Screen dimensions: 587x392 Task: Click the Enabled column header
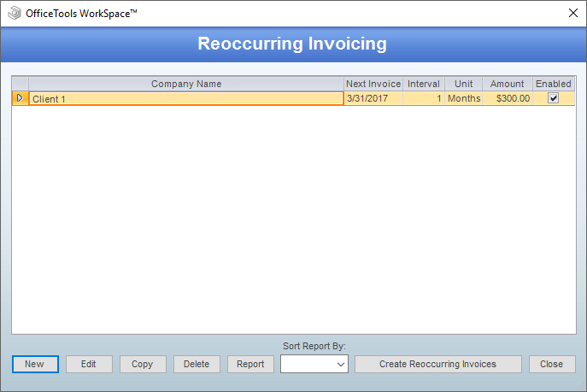click(554, 84)
